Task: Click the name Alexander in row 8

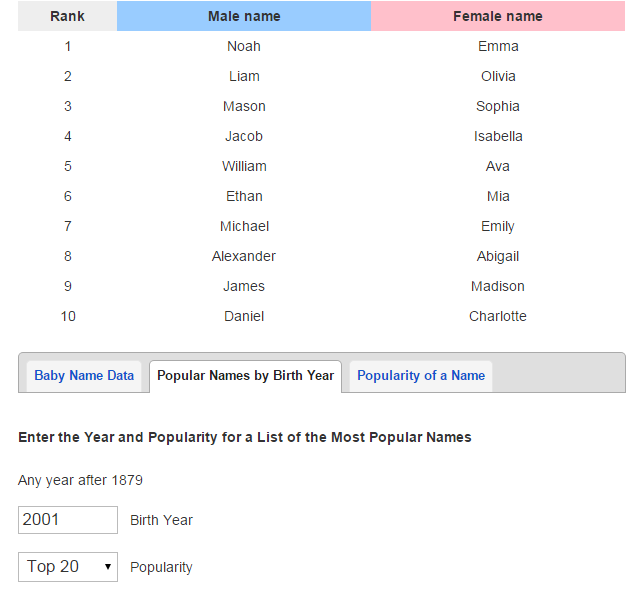Action: point(244,256)
